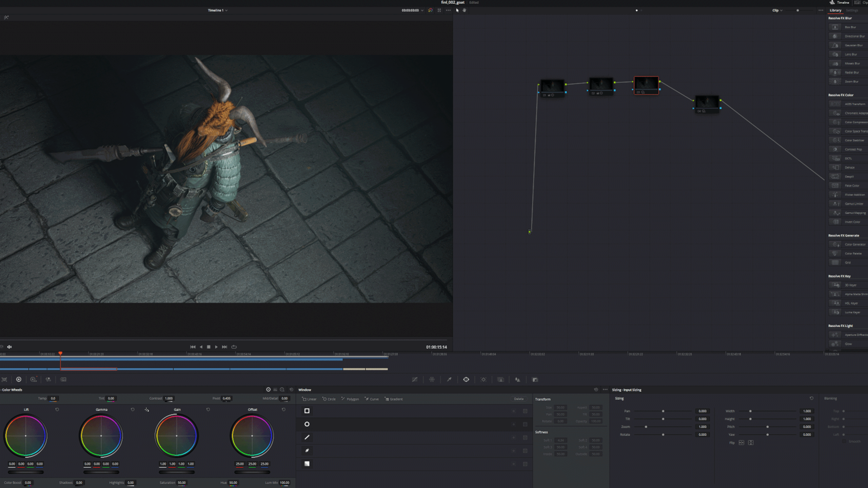Toggle the audio mute speaker icon
This screenshot has width=868, height=488.
click(9, 347)
